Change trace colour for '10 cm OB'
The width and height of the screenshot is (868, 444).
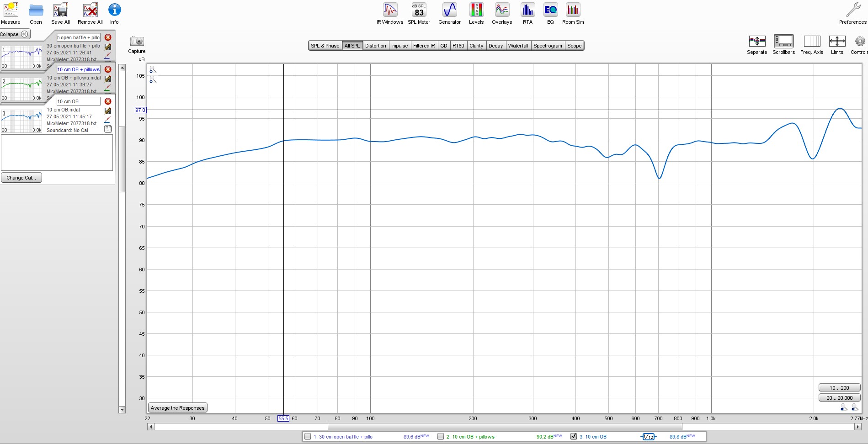(108, 119)
